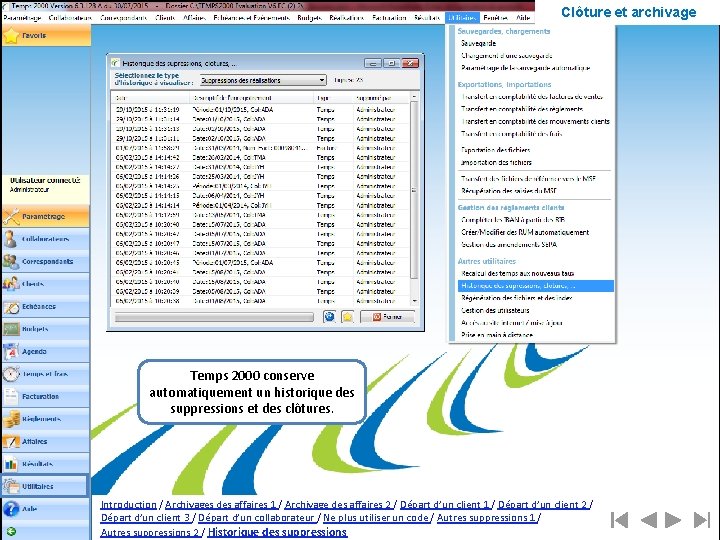The height and width of the screenshot is (540, 720).
Task: Open the Parametrage sidebar section
Action: 45,216
